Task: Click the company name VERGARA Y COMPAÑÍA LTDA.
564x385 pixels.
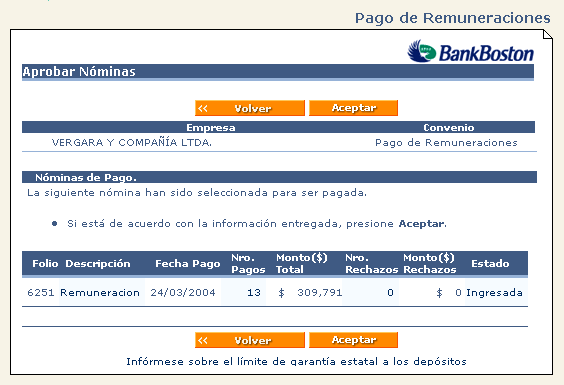Action: tap(132, 142)
